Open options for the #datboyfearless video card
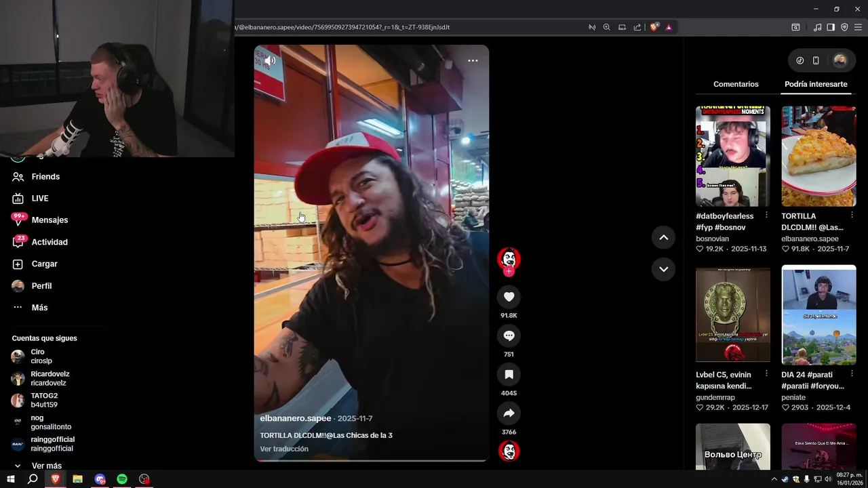Screen dimensions: 868x488 pos(766,215)
